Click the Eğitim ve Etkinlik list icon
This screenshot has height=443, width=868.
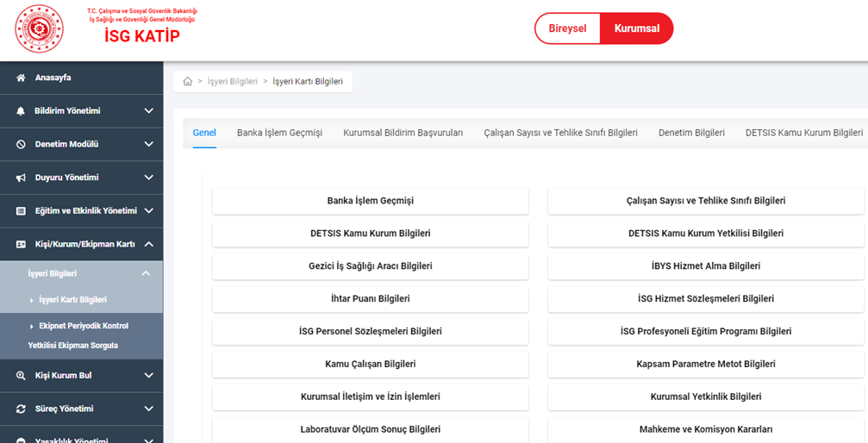[21, 210]
